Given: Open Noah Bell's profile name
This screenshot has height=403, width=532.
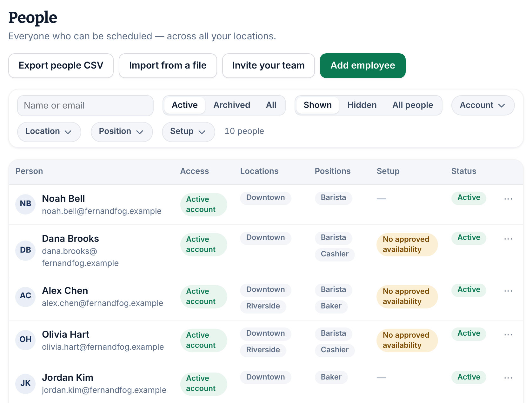Looking at the screenshot, I should [63, 199].
